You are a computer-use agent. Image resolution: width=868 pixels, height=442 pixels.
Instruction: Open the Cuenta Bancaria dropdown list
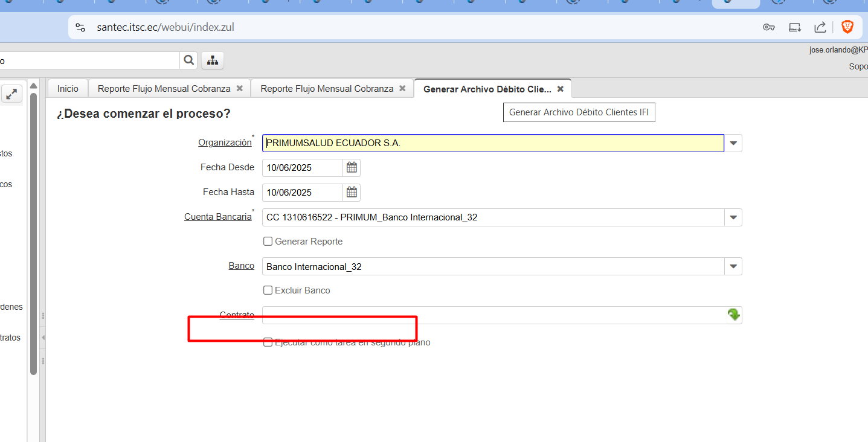click(x=733, y=217)
